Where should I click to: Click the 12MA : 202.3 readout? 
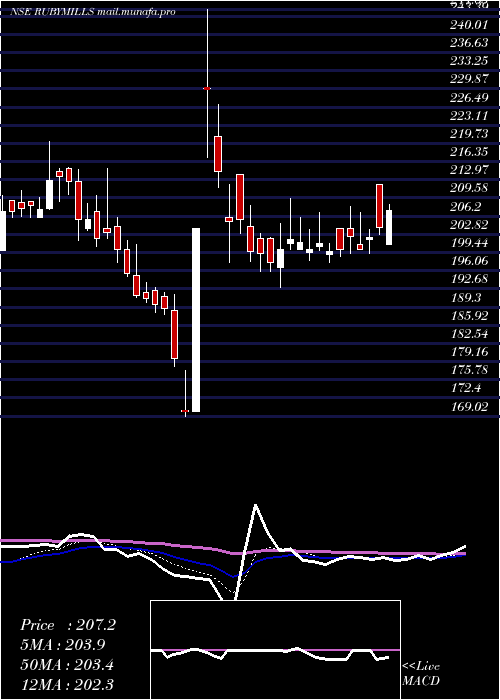point(67,684)
